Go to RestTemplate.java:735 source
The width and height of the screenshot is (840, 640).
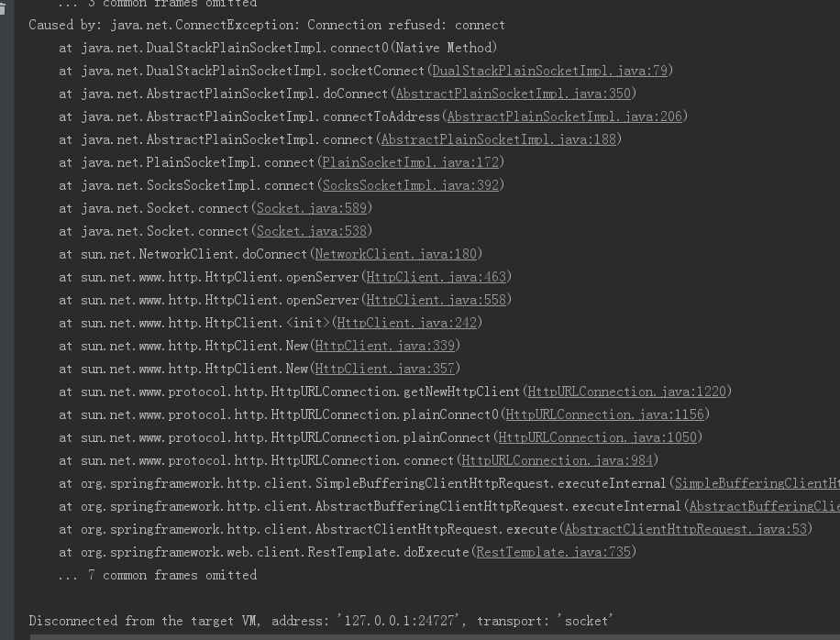click(554, 552)
